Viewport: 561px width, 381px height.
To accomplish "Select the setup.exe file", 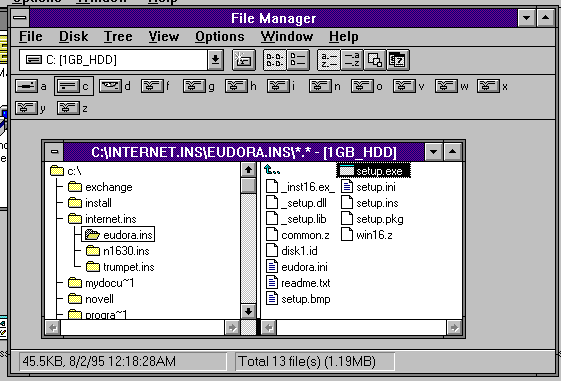I will (x=374, y=171).
